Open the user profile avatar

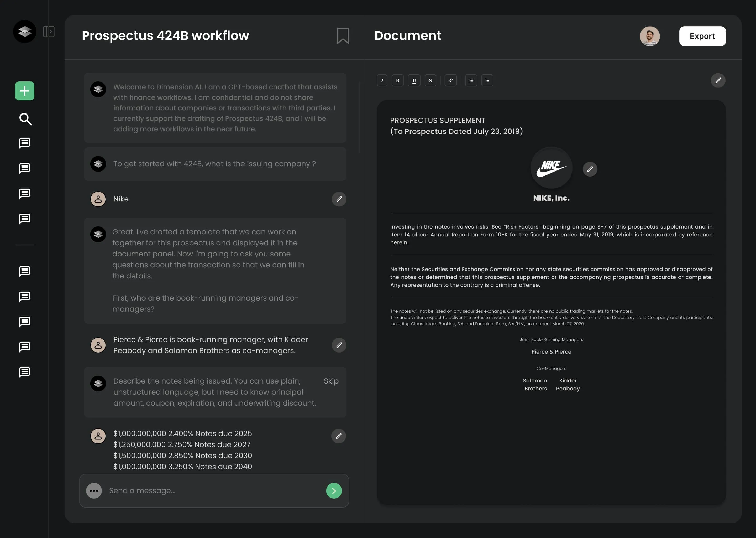650,36
